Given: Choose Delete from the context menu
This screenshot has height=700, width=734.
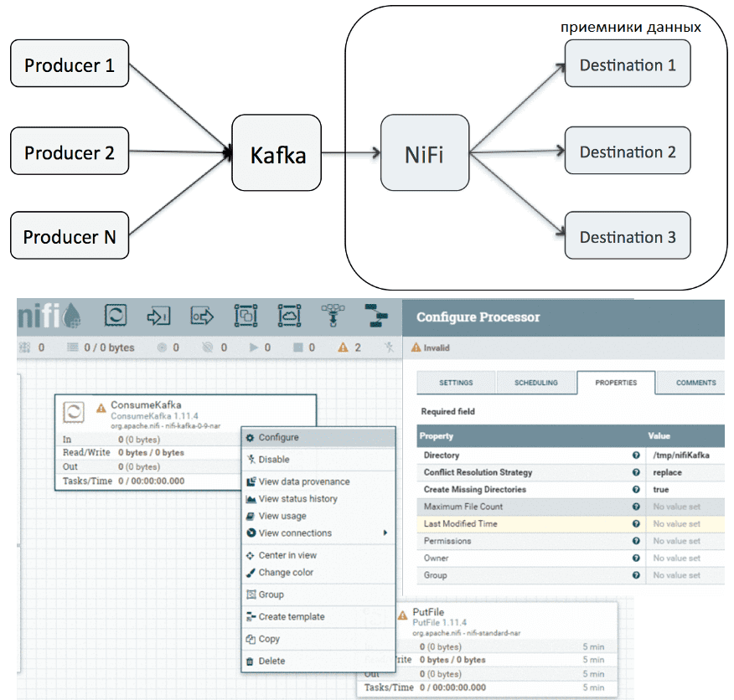Looking at the screenshot, I should (318, 661).
